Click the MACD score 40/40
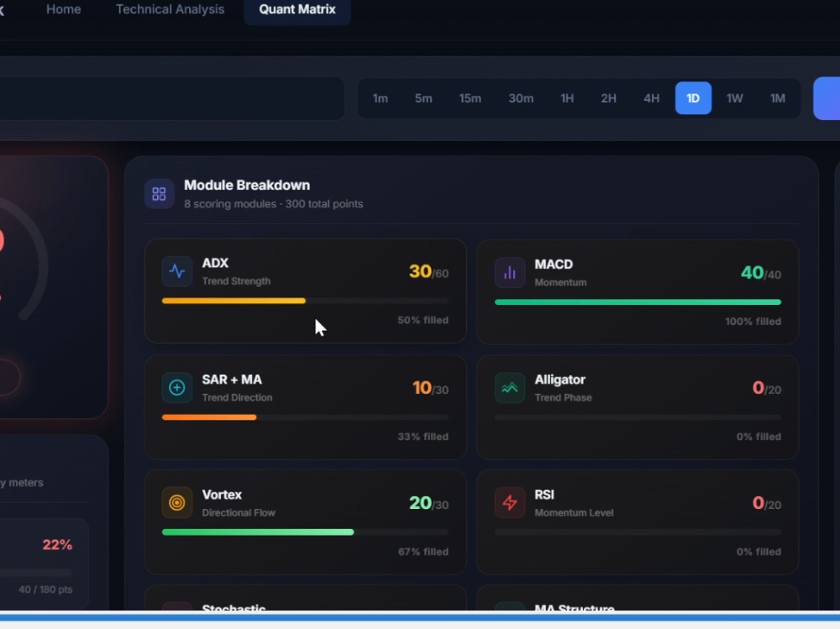Image resolution: width=840 pixels, height=629 pixels. [x=761, y=273]
